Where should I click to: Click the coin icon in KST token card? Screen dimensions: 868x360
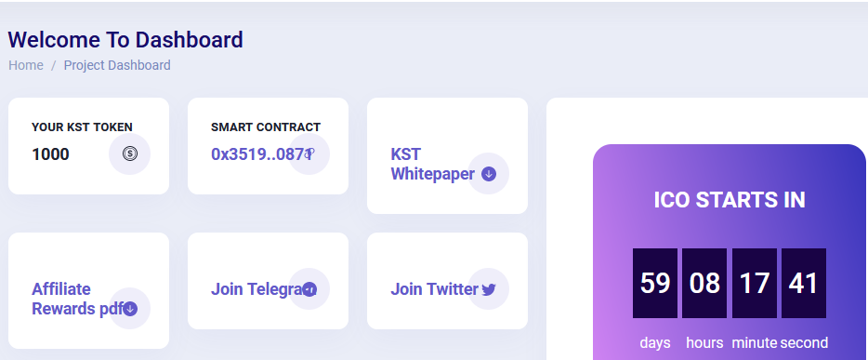coord(129,154)
